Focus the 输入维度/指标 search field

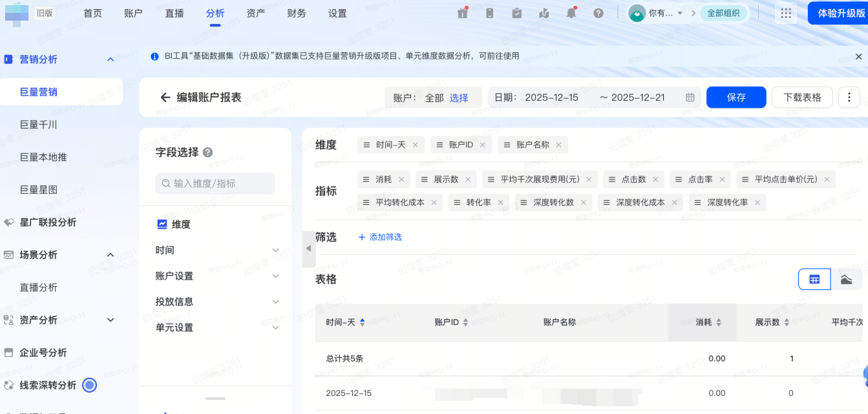click(x=215, y=183)
